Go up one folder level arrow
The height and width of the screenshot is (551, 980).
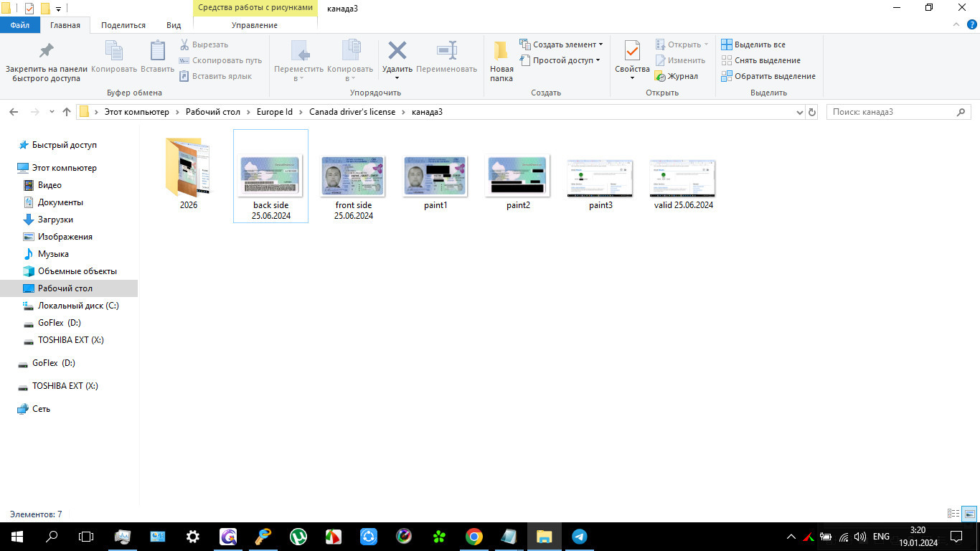pos(67,112)
